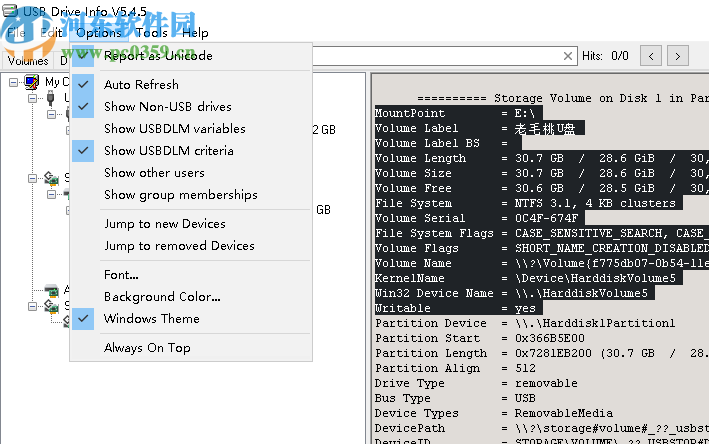
Task: Disable Auto Refresh option
Action: [192, 85]
